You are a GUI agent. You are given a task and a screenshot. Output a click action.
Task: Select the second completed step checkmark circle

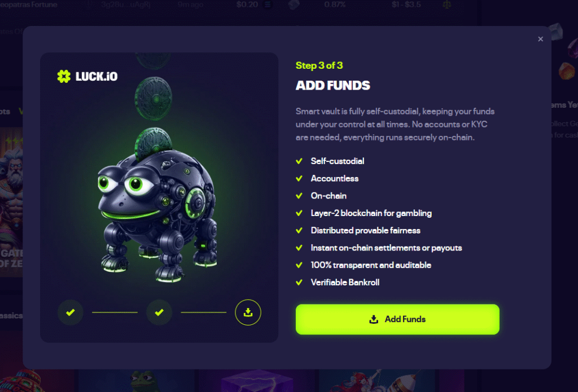[x=159, y=312]
